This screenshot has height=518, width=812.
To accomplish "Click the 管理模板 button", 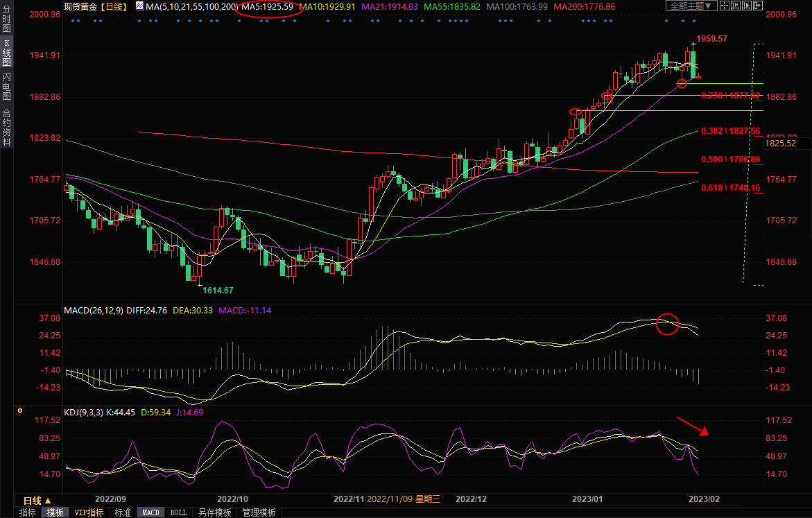I will click(258, 512).
